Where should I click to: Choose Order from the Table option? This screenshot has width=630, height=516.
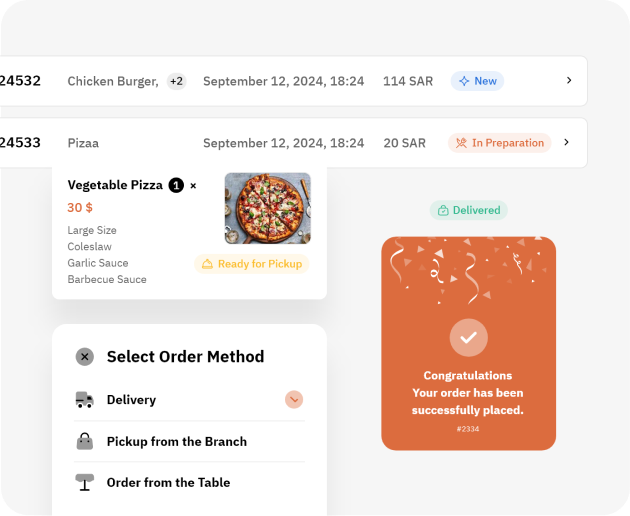tap(168, 482)
